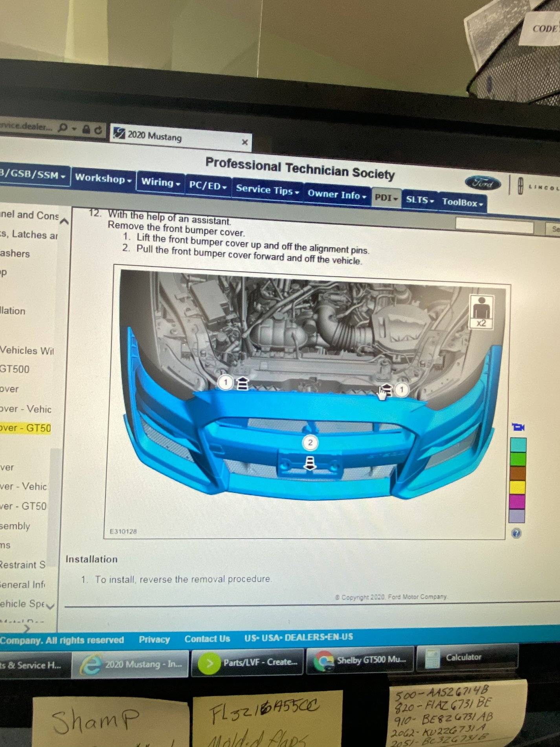The image size is (560, 747).
Task: Open the GT500 sidebar entry
Action: coord(15,369)
